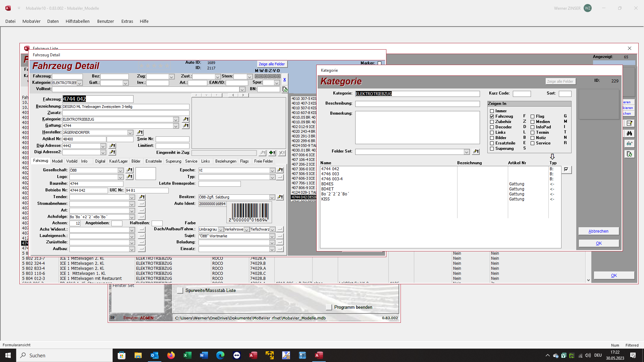Switch to the Beziehungen tab
Image resolution: width=644 pixels, height=362 pixels.
226,161
